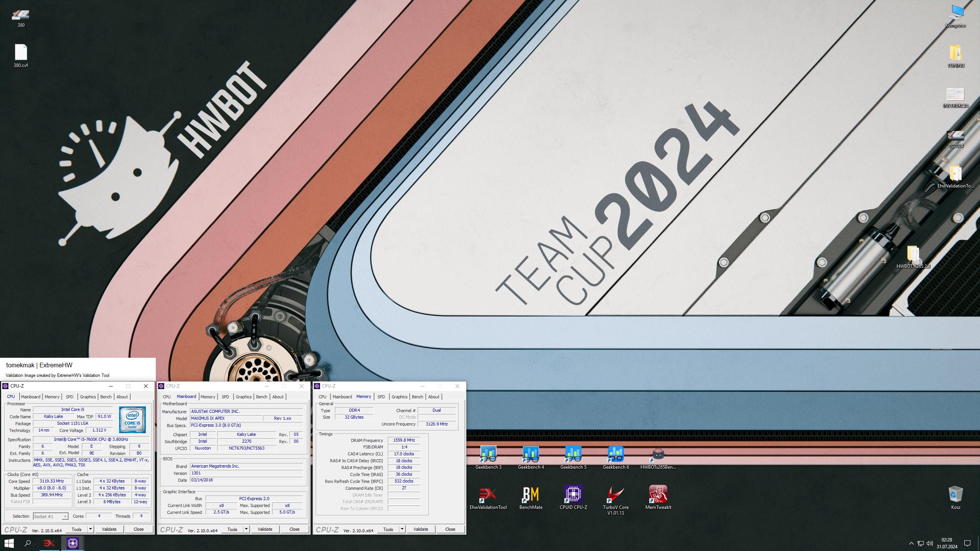
Task: Expand Tools dropdown arrow in Mainboard window
Action: coord(247,529)
